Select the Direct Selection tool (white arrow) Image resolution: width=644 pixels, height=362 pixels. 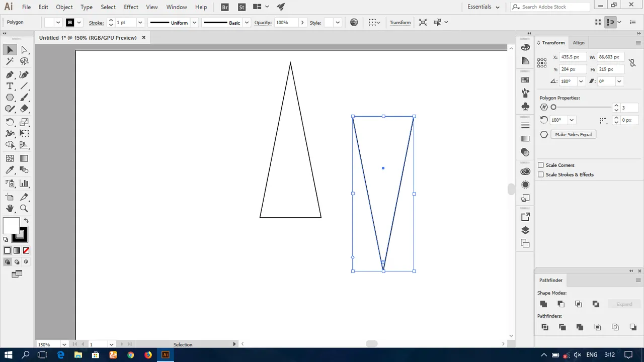tap(24, 50)
